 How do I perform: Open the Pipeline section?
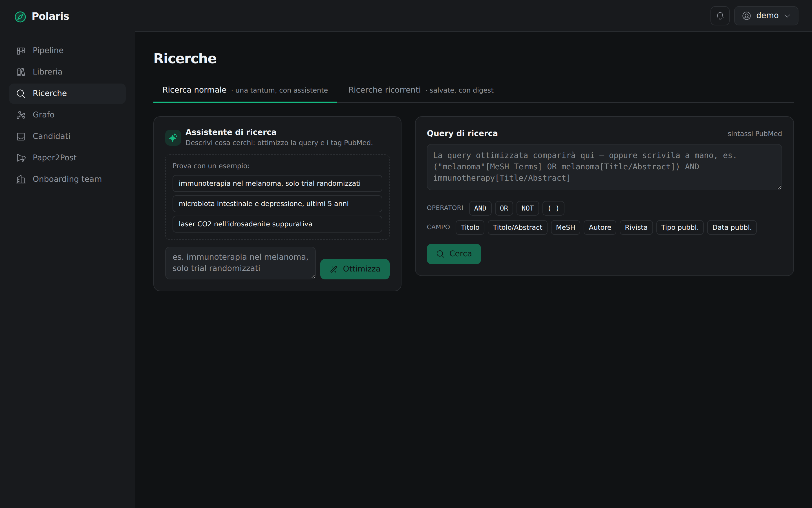[x=67, y=51]
